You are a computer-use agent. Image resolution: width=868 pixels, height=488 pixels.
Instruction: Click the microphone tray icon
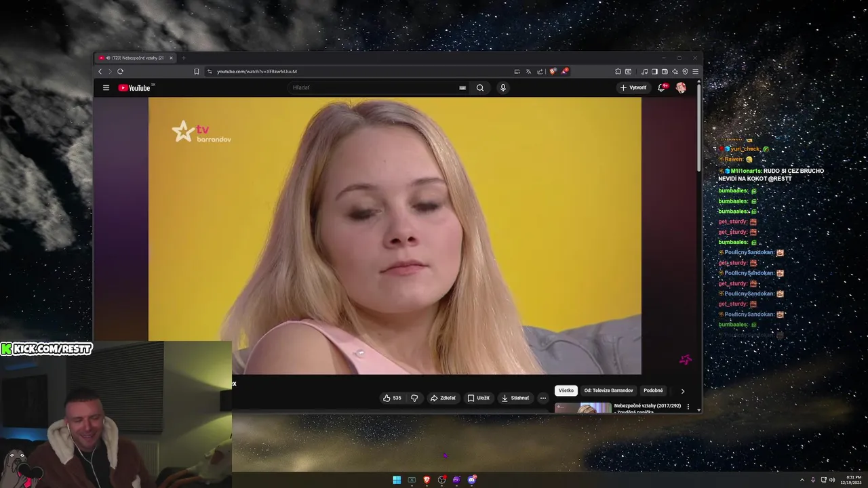[813, 480]
